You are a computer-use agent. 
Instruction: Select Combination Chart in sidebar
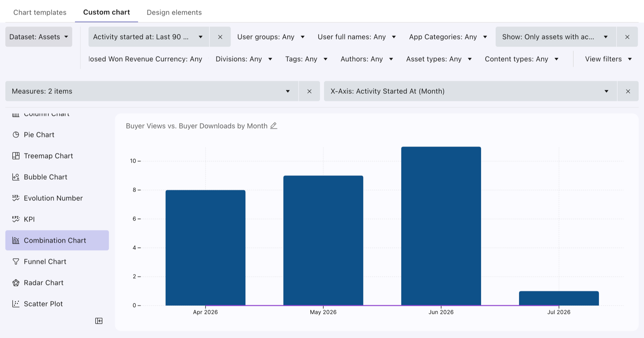pos(57,241)
